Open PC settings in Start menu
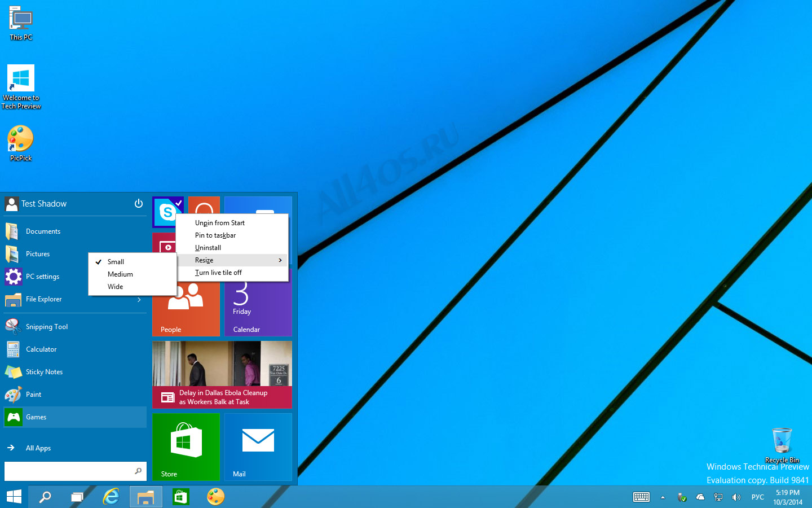 75,277
